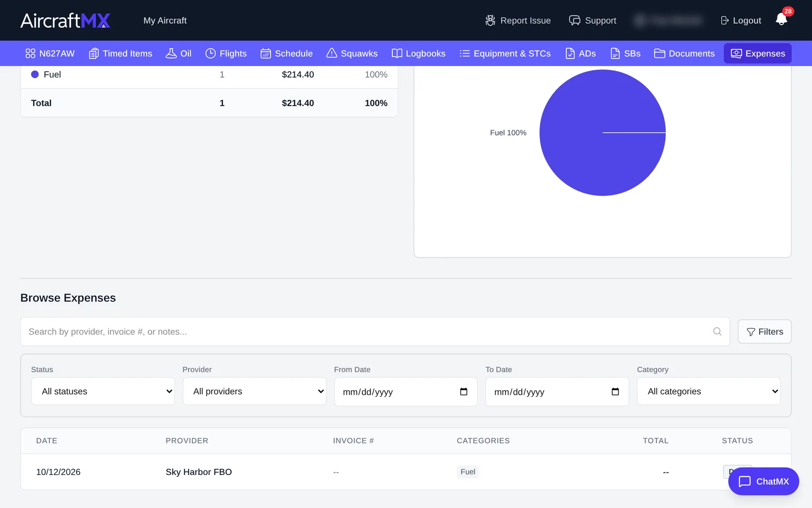Click the Fuel purple color dot
Image resolution: width=812 pixels, height=508 pixels.
pos(35,74)
